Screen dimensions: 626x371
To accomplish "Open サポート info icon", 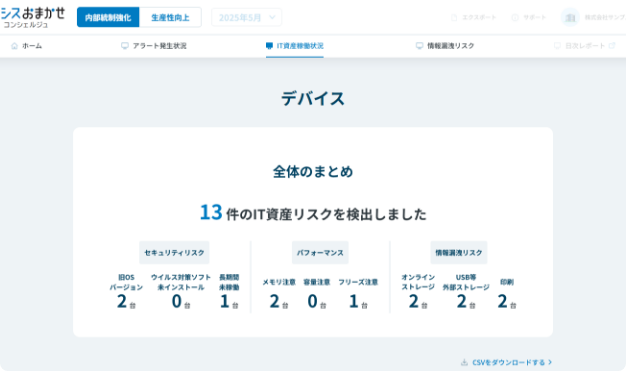I will point(515,18).
